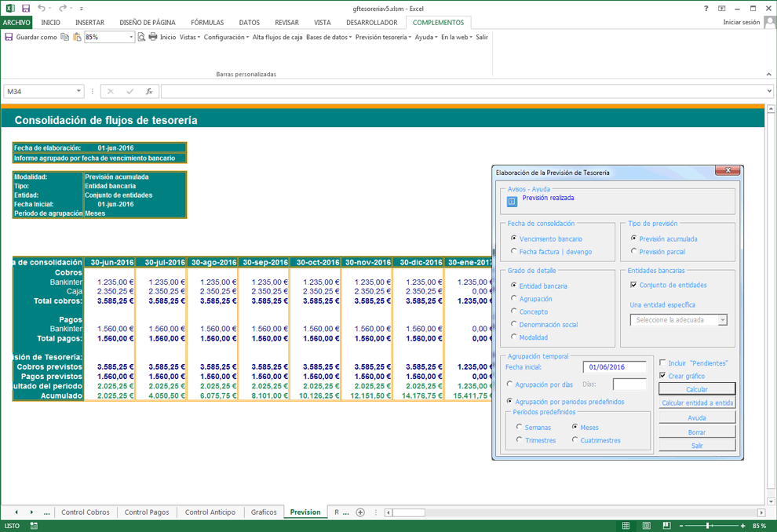The width and height of the screenshot is (777, 532).
Task: Switch to Normal view in status bar
Action: pyautogui.click(x=626, y=526)
